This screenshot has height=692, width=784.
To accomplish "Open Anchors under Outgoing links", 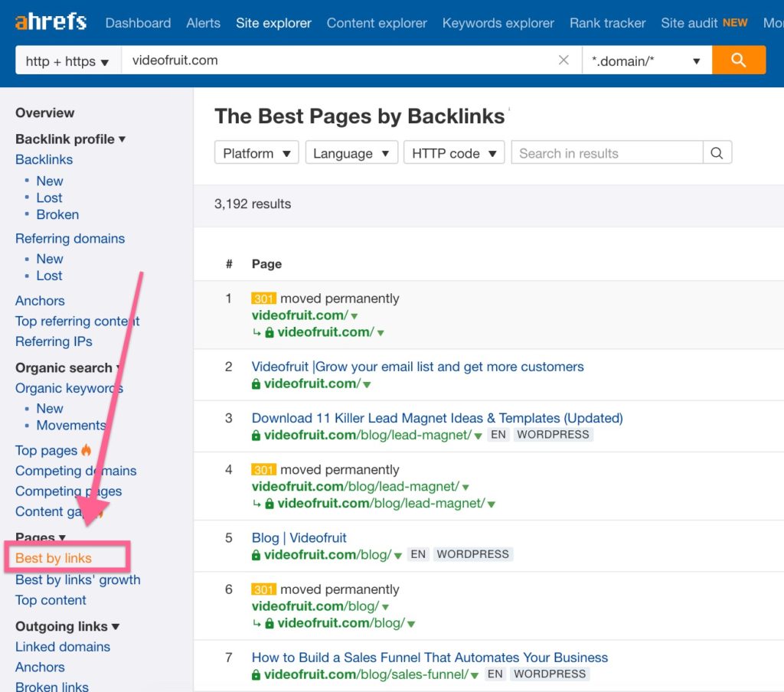I will [40, 667].
